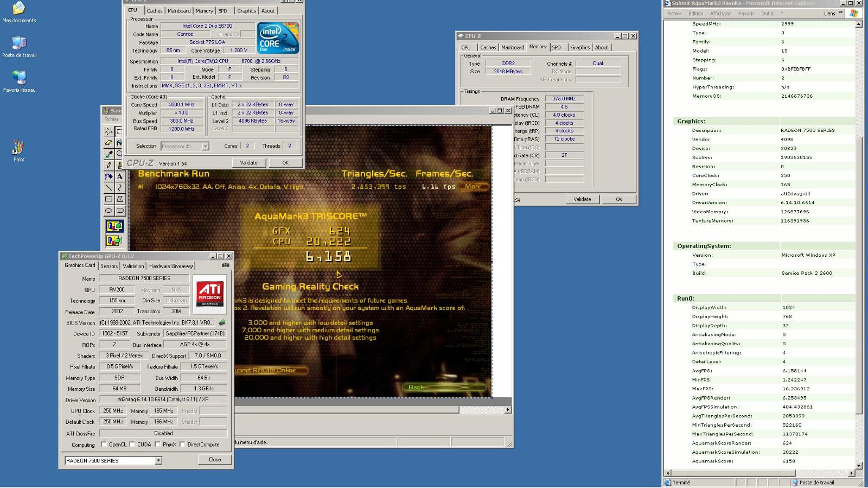Click the Windows flag logo in Internet Explorer
Screen dimensions: 868x488
pos(854,14)
